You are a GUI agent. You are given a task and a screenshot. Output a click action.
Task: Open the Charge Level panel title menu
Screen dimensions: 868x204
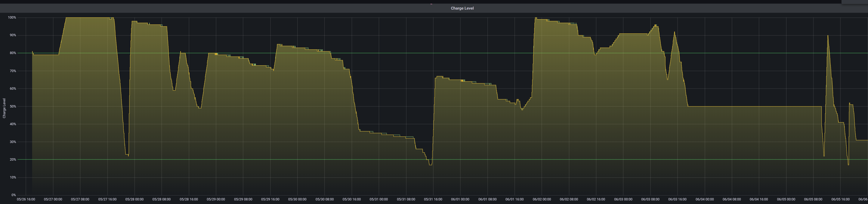click(462, 8)
